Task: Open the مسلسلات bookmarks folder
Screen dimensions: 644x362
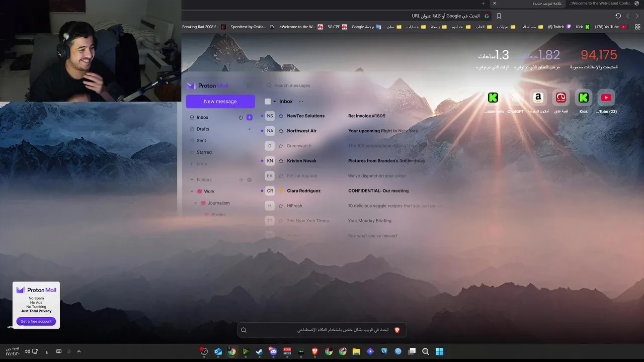Action: click(x=531, y=27)
